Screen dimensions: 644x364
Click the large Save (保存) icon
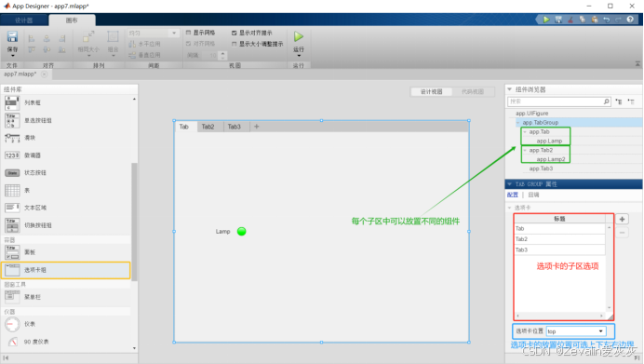click(12, 36)
